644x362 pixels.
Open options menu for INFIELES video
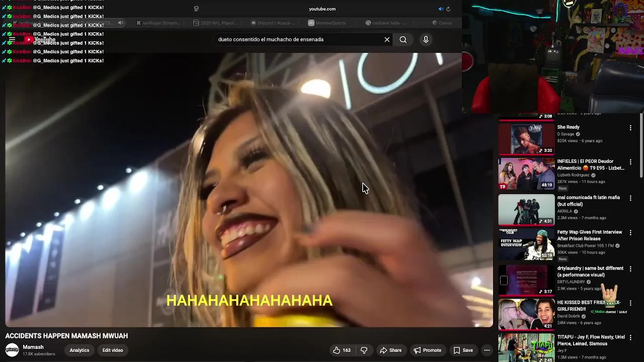click(x=630, y=162)
